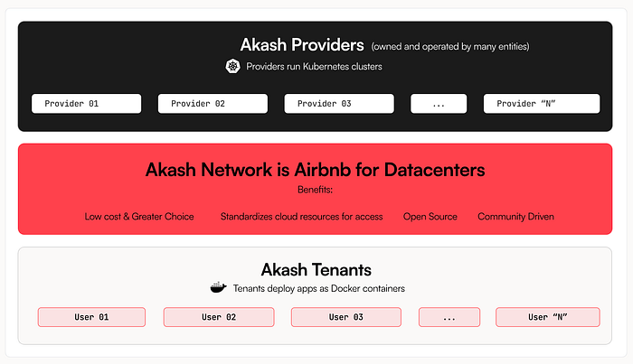Click the Akash Providers heading

[302, 44]
